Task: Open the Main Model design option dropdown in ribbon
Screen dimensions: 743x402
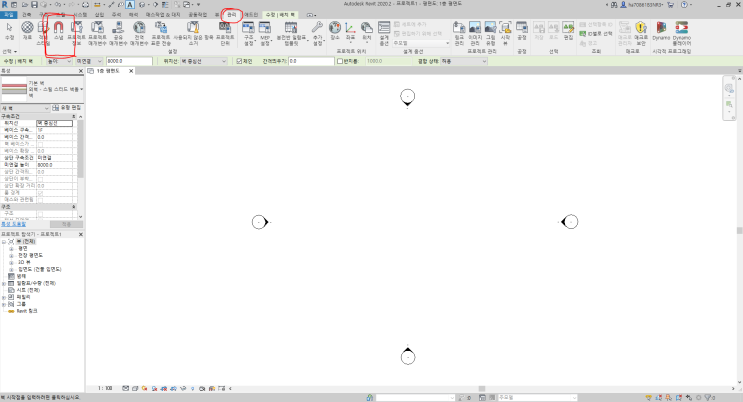Action: click(421, 43)
